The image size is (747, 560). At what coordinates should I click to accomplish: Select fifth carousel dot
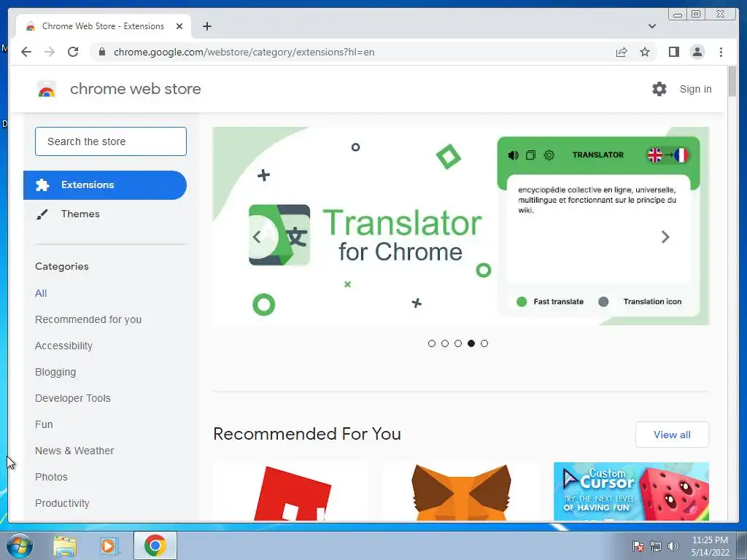click(x=484, y=343)
